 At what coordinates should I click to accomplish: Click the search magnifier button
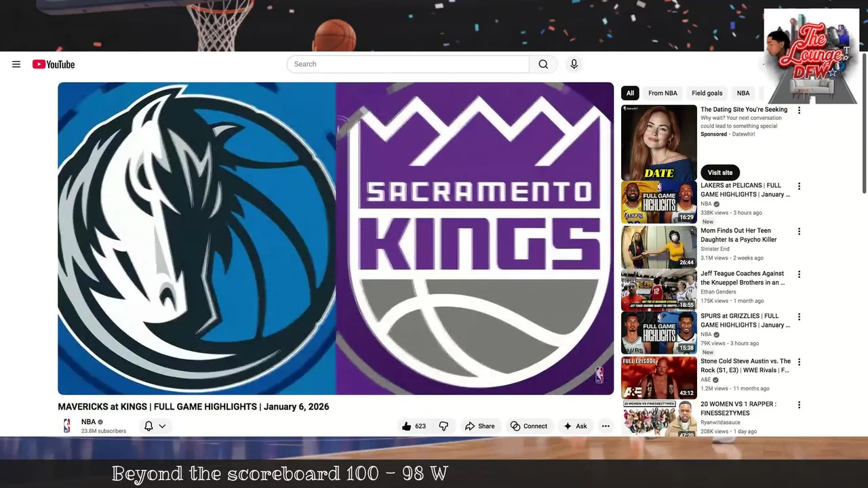tap(543, 64)
